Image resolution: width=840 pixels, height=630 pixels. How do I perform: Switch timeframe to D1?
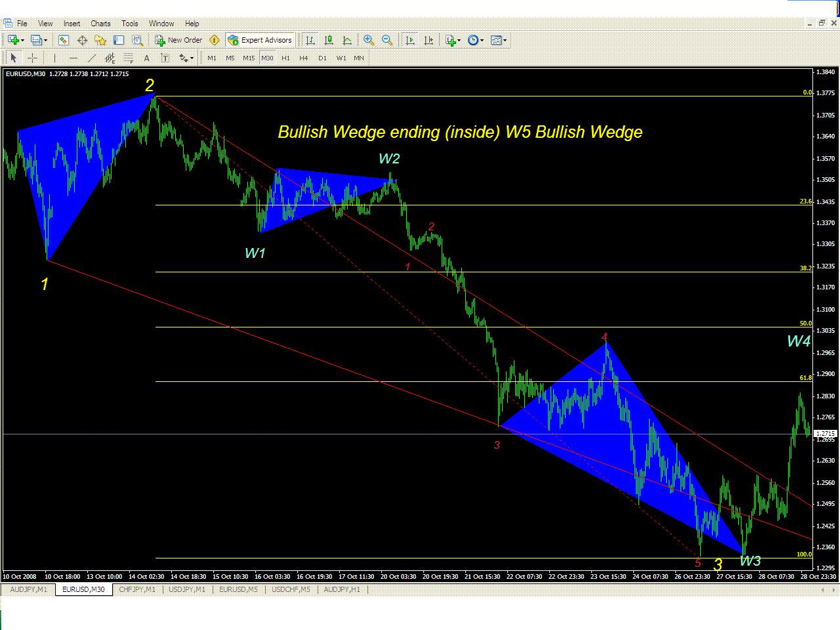tap(322, 58)
